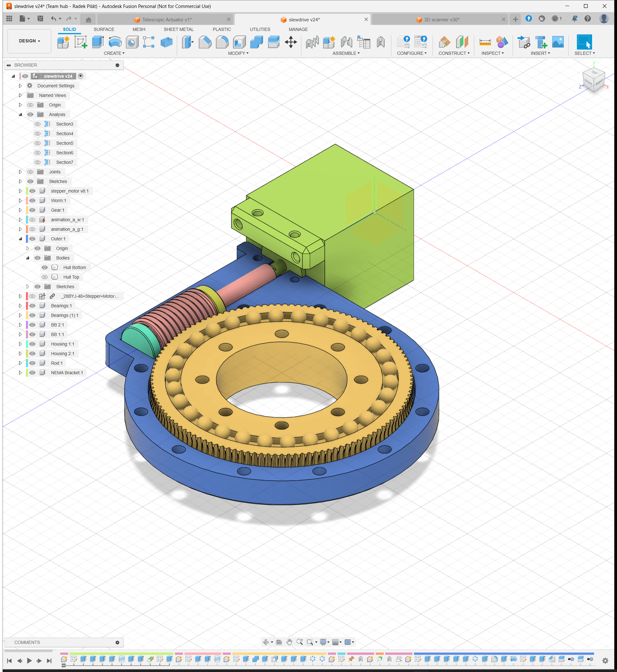
Task: Expand the Gear:1 component
Action: 20,210
